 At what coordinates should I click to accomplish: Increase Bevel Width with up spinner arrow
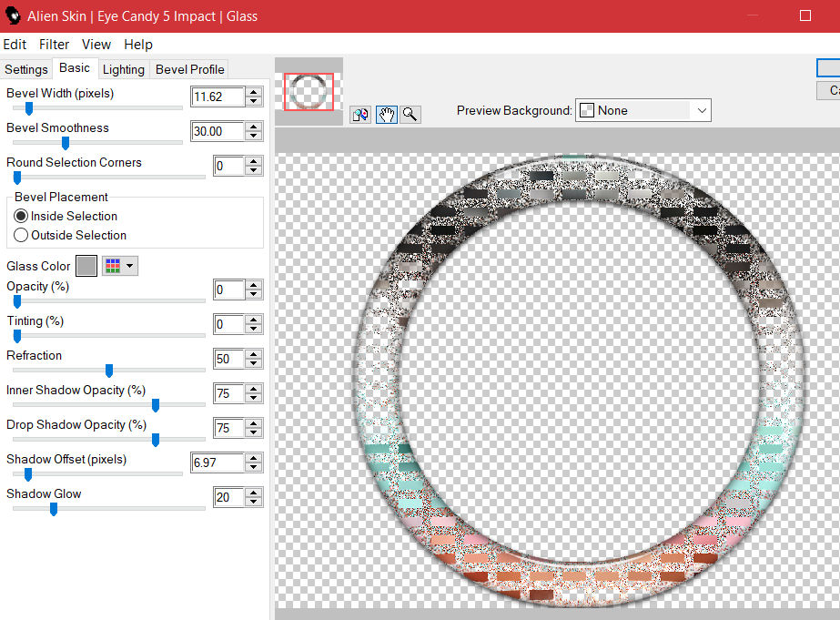click(254, 92)
